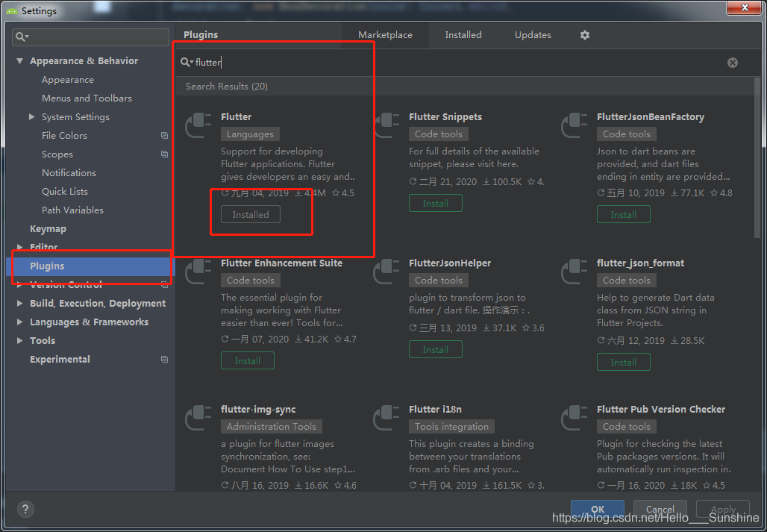
Task: Open the flutter-img-sync plugin title
Action: tap(258, 410)
